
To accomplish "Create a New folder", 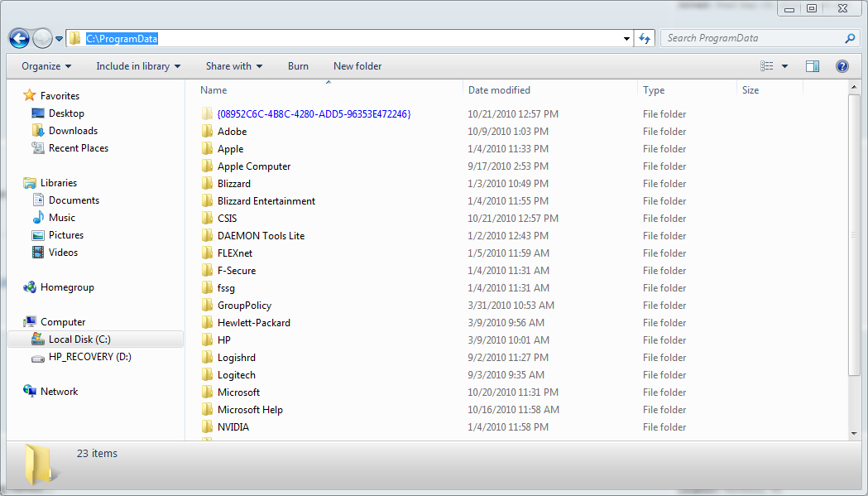I will click(x=357, y=66).
